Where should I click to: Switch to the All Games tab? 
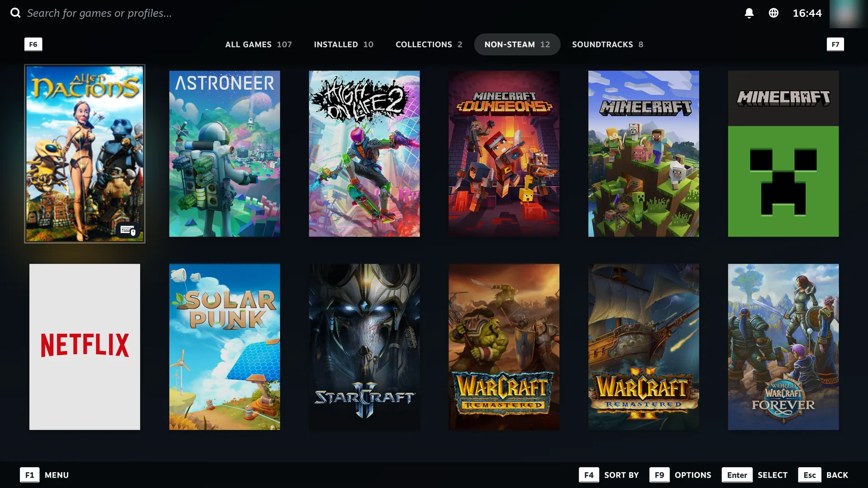(x=259, y=44)
